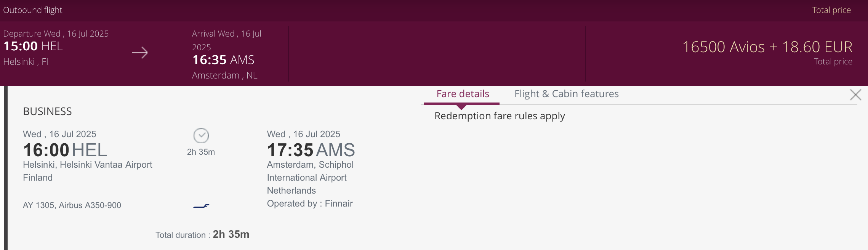Click the clock duration icon
This screenshot has height=250, width=868.
point(201,136)
